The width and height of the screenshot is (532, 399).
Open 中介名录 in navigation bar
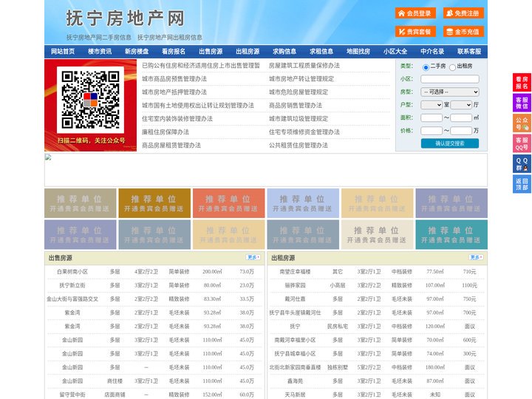[432, 52]
